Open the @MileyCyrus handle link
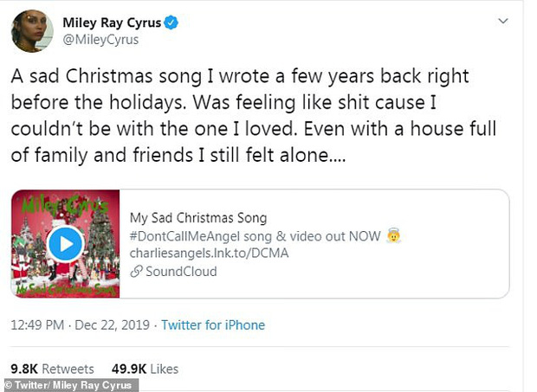 [x=100, y=40]
